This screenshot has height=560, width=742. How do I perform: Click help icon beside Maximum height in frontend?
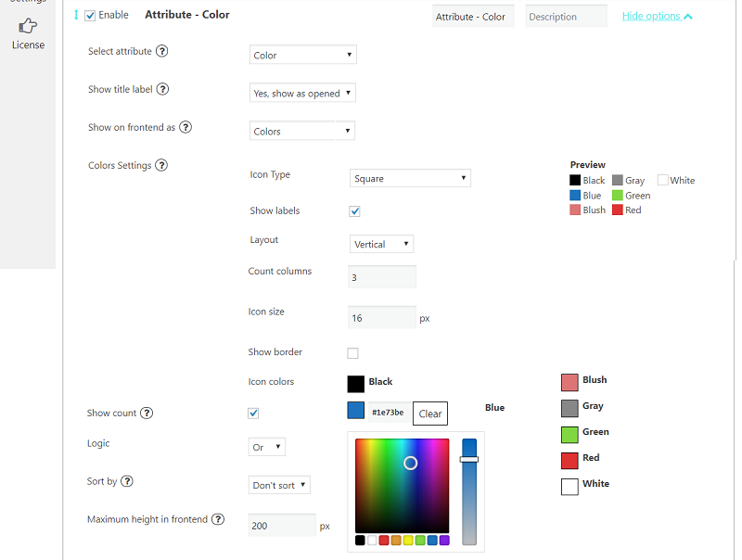[218, 519]
